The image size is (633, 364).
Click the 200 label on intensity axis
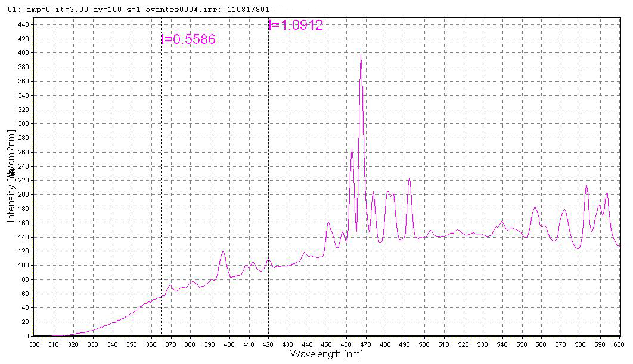pyautogui.click(x=23, y=194)
